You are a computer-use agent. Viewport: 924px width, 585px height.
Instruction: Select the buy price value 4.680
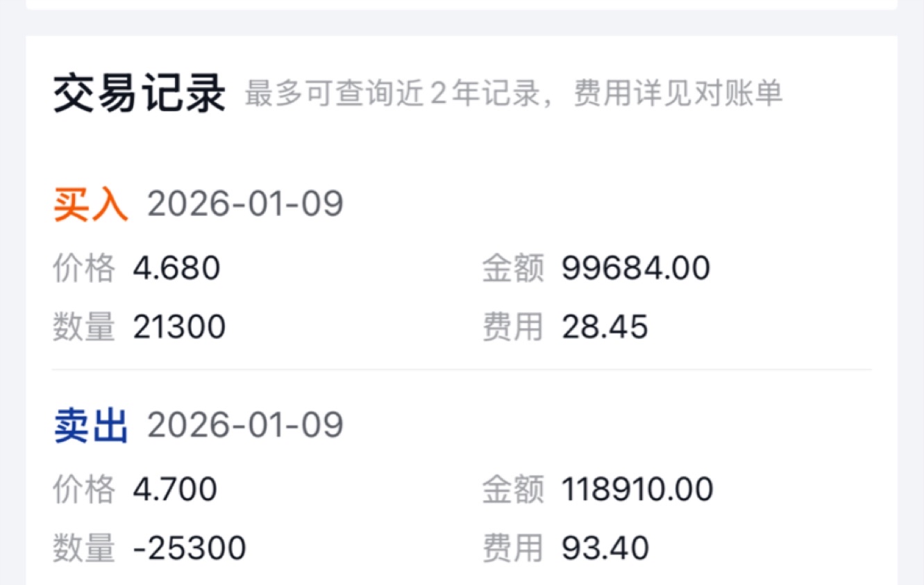pos(176,268)
